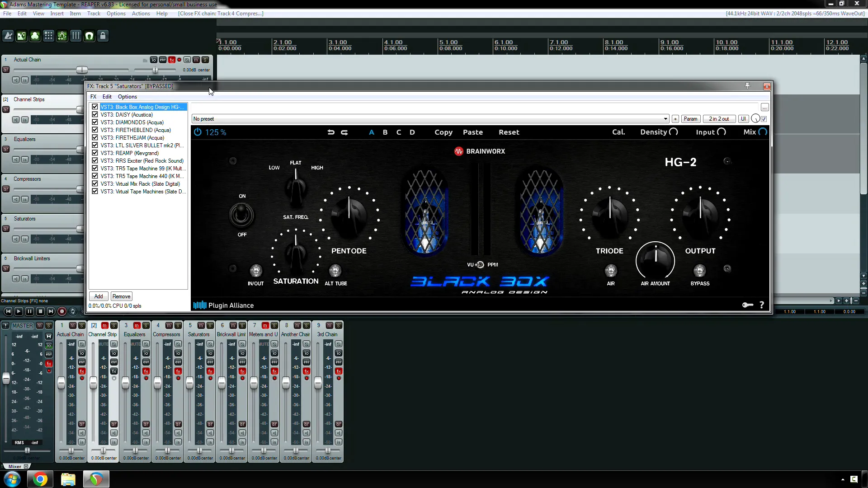Image resolution: width=868 pixels, height=488 pixels.
Task: Toggle RRS Exciter (Red Rock Sound) checkbox
Action: coord(95,161)
